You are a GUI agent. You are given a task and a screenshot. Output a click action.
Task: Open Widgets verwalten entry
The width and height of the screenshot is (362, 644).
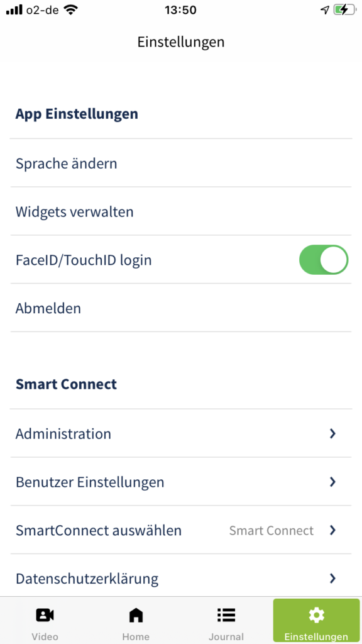click(181, 211)
